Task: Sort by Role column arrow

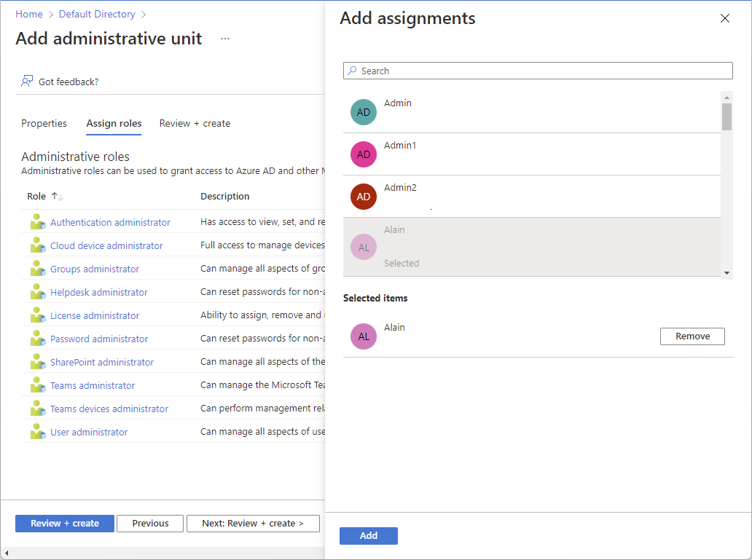Action: [x=58, y=197]
